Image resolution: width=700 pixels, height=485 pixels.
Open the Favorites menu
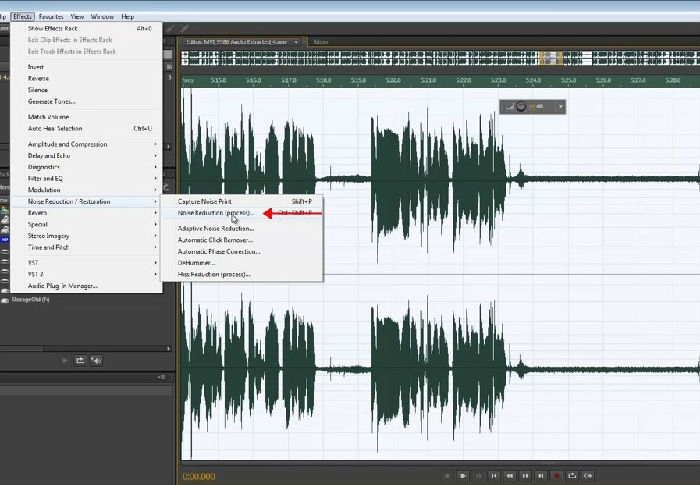point(51,17)
